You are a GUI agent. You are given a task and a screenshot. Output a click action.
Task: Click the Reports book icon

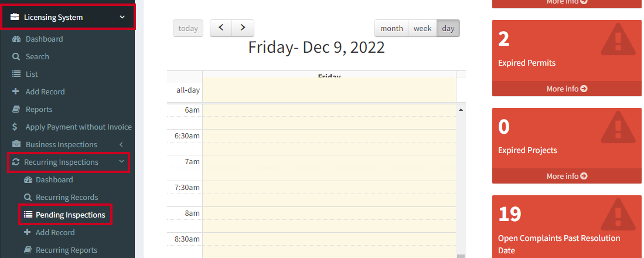16,109
